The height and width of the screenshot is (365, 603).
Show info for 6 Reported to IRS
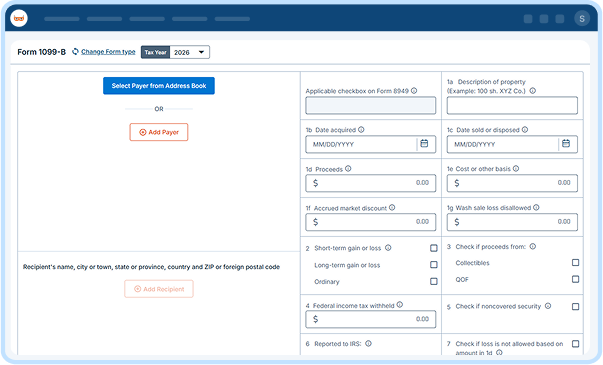pyautogui.click(x=368, y=343)
